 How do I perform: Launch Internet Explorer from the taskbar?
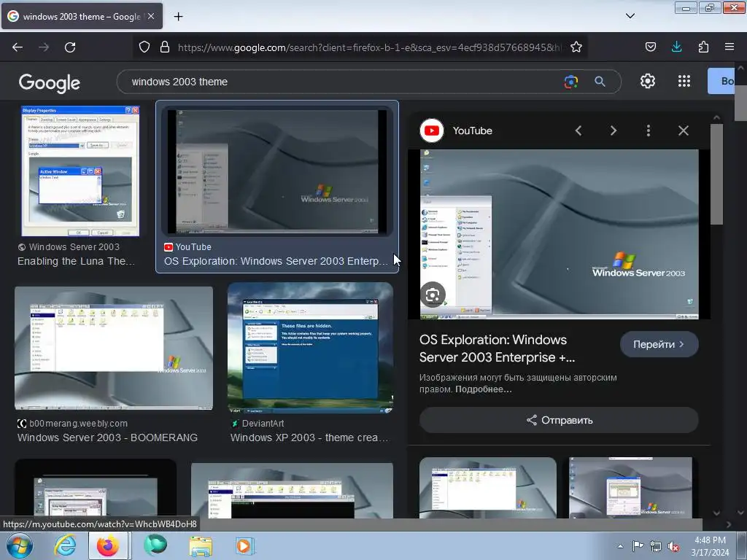[x=65, y=545]
